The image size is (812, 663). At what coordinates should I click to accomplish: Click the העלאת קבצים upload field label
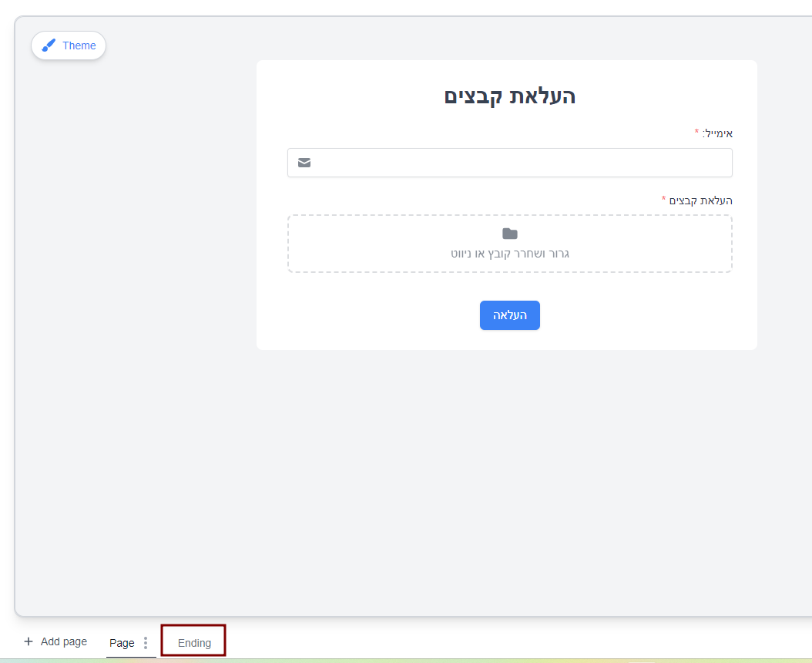pyautogui.click(x=700, y=200)
